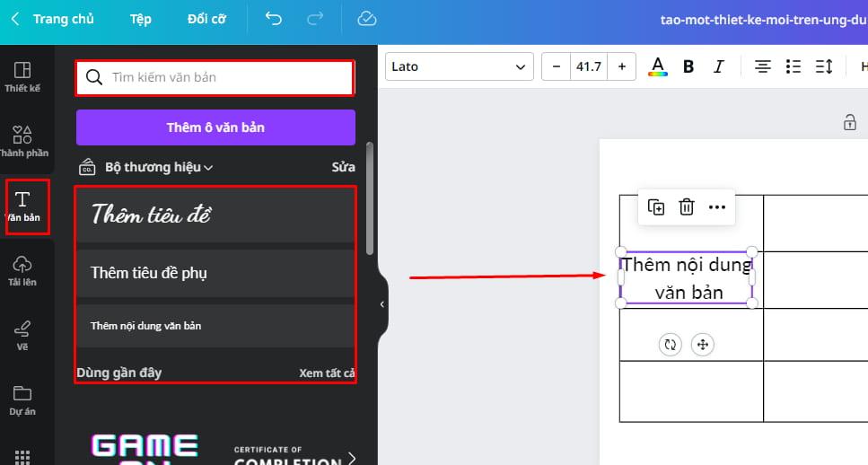The width and height of the screenshot is (868, 465).
Task: Open the apps grid icon in sidebar
Action: coord(22,457)
